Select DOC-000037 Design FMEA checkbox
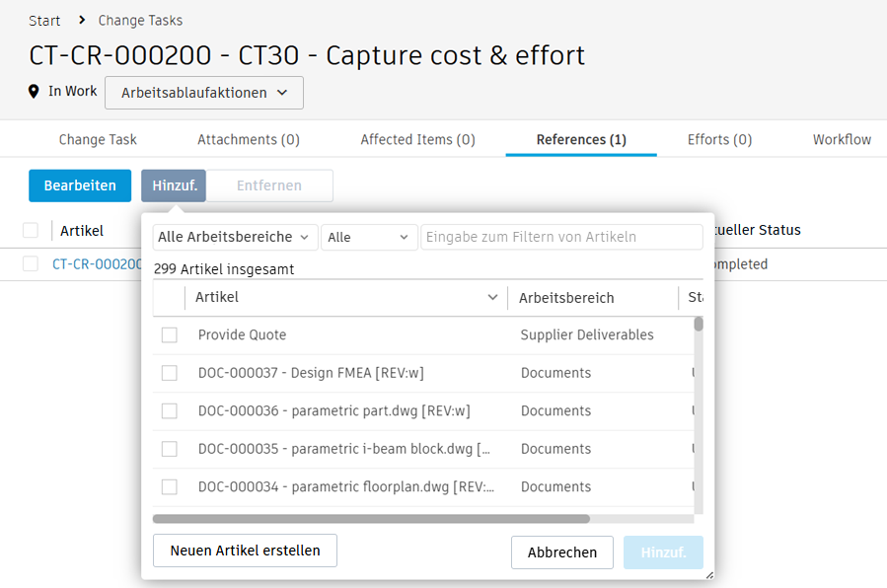Screen dimensions: 887x588 point(170,373)
